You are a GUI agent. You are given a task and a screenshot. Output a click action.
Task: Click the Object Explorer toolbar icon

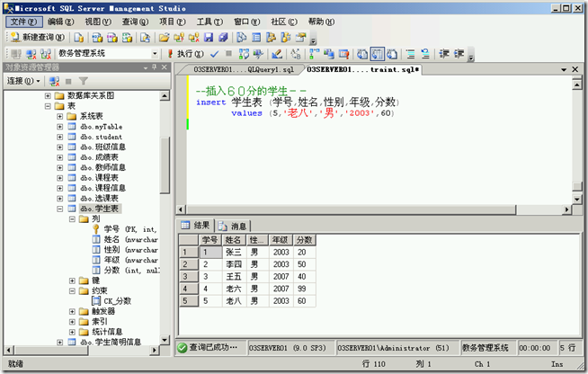pos(272,37)
